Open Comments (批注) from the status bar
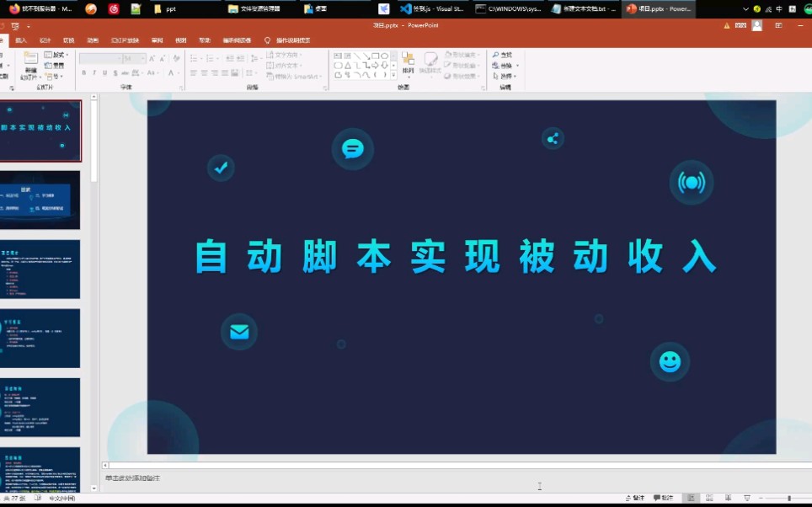812x507 pixels. (663, 497)
